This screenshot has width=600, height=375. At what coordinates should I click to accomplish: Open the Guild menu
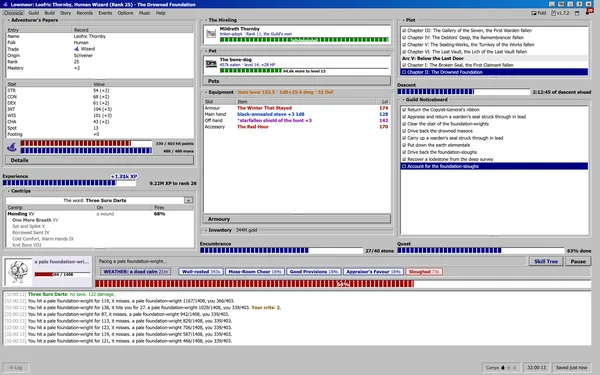(34, 13)
